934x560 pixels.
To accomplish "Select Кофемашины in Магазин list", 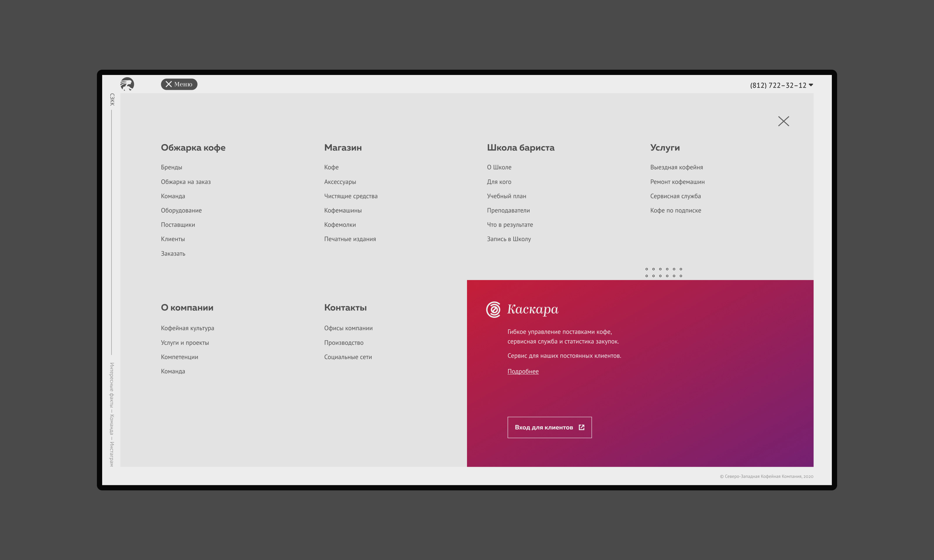I will click(342, 210).
